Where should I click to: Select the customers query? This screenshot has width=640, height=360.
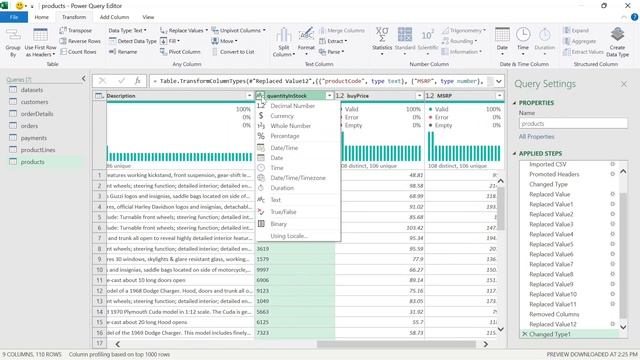34,102
